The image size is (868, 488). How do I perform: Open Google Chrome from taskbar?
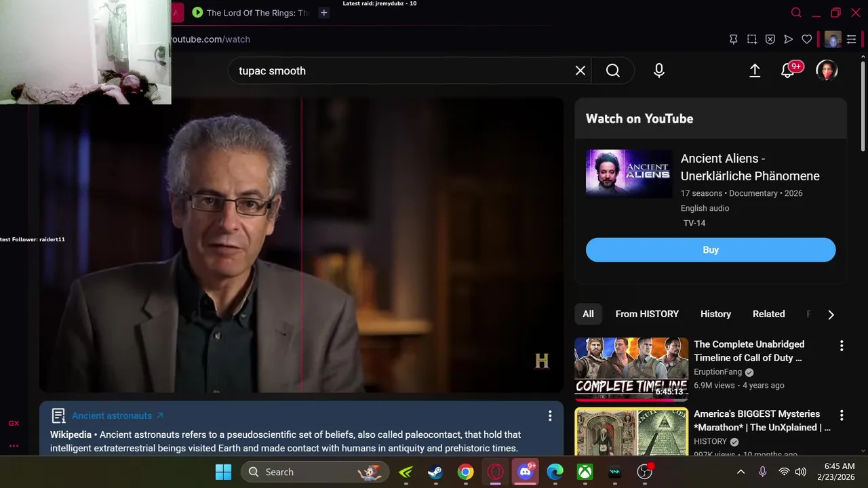pyautogui.click(x=465, y=472)
